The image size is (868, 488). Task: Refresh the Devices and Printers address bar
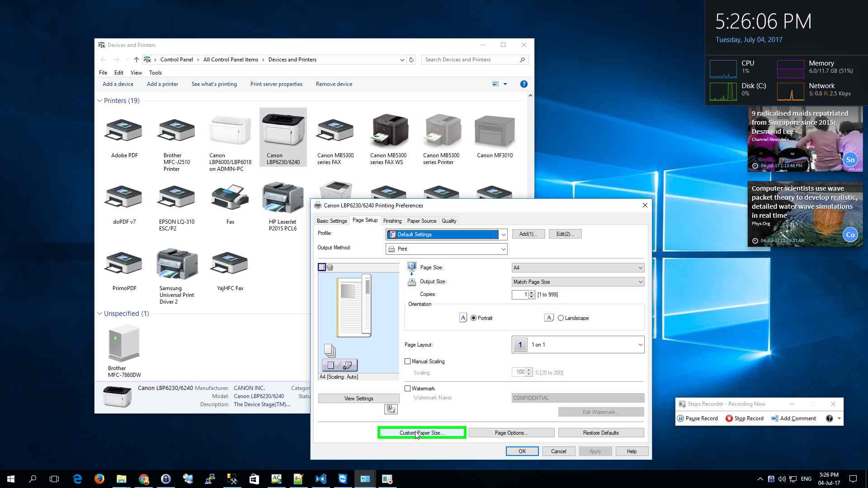[411, 60]
